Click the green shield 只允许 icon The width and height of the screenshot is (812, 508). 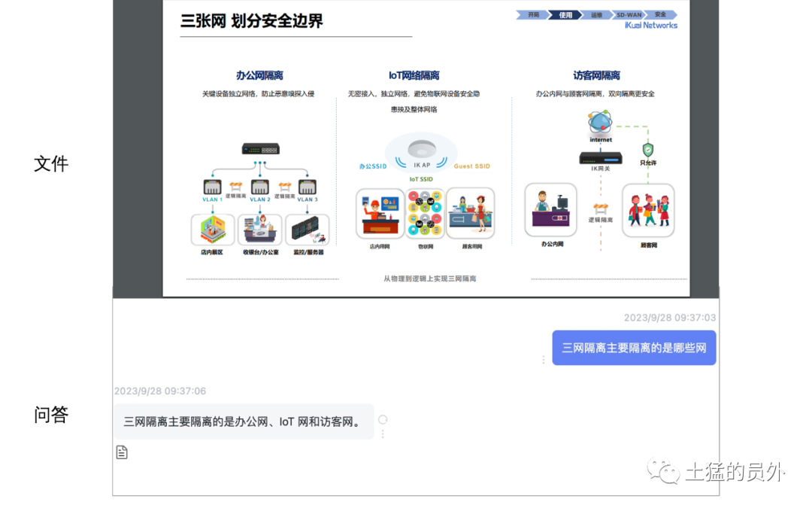pos(648,151)
